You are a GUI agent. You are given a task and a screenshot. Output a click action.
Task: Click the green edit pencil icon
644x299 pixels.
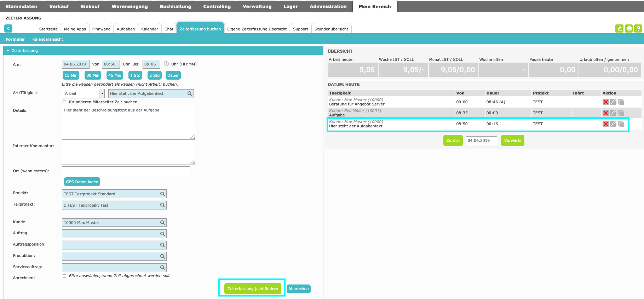(619, 29)
